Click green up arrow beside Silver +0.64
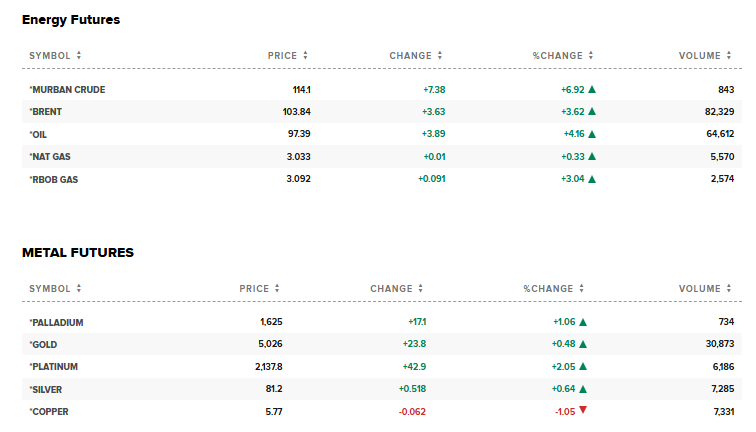The image size is (756, 432). click(583, 389)
